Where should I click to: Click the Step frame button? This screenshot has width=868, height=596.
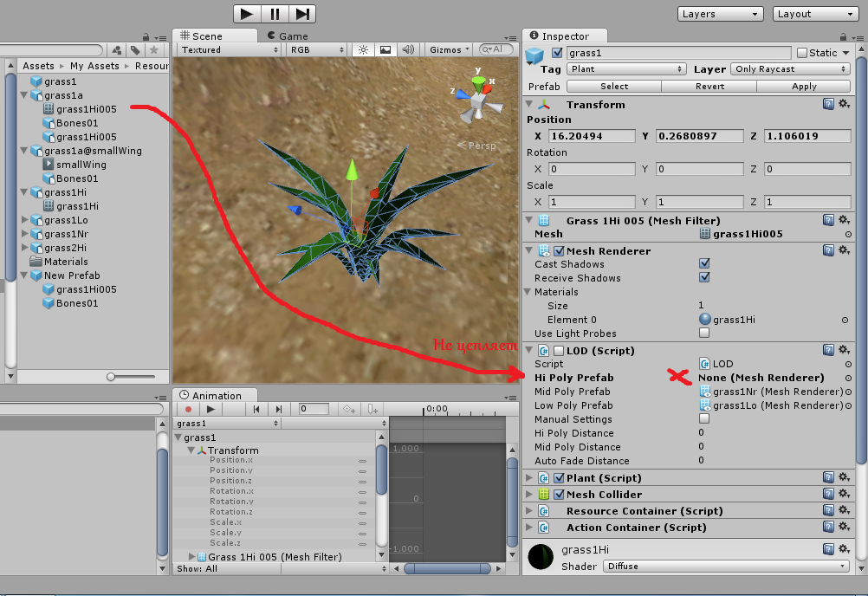click(301, 13)
